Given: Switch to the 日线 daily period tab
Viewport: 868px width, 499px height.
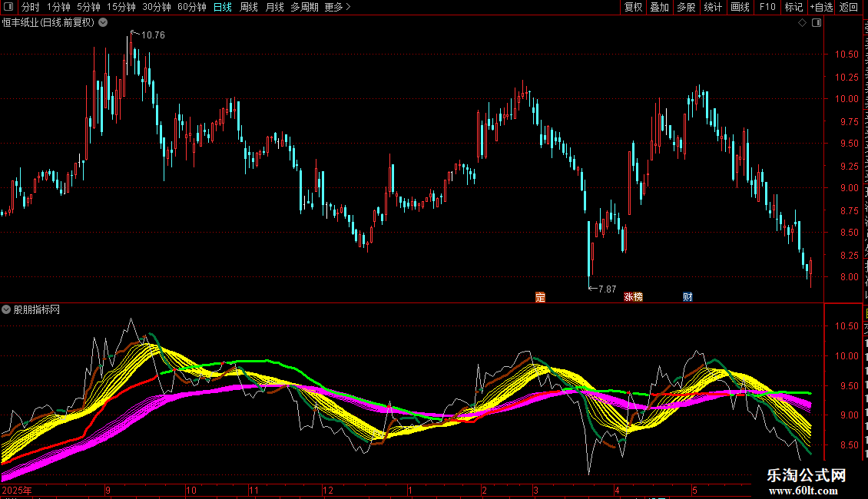Looking at the screenshot, I should tap(223, 7).
